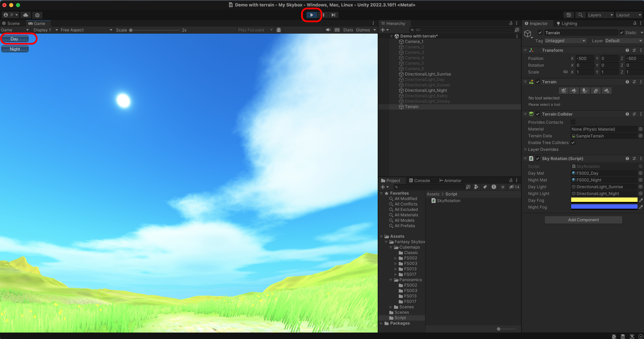Select the Paint Terrain brush tool
This screenshot has height=339, width=644.
coord(574,91)
